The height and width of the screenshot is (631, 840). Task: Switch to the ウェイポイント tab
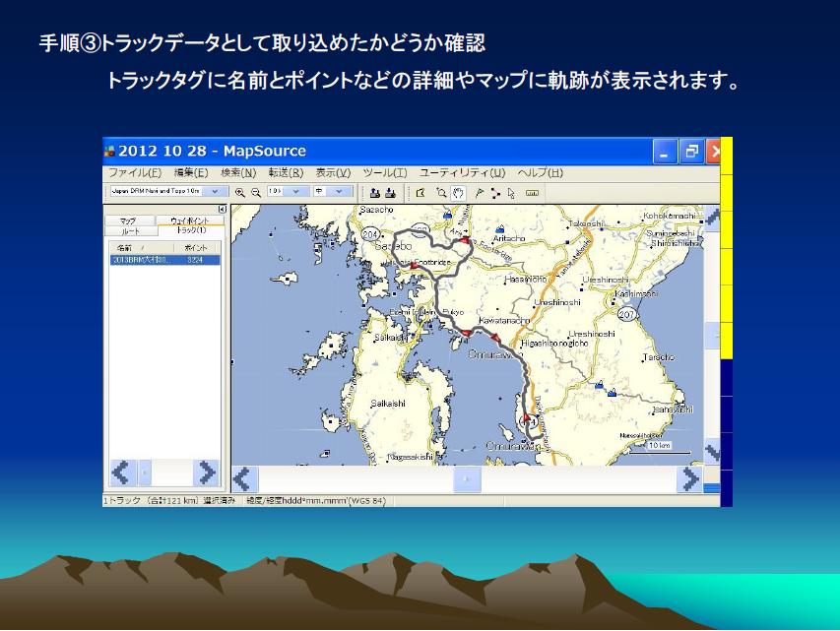190,221
